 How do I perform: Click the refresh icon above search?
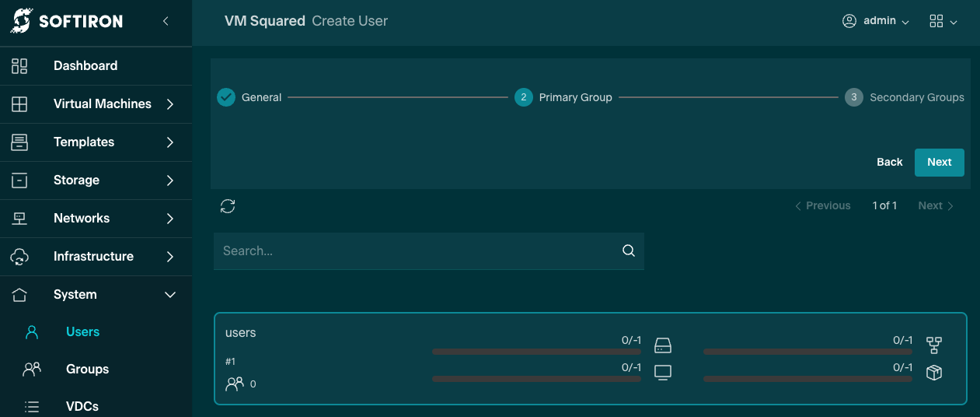coord(228,206)
